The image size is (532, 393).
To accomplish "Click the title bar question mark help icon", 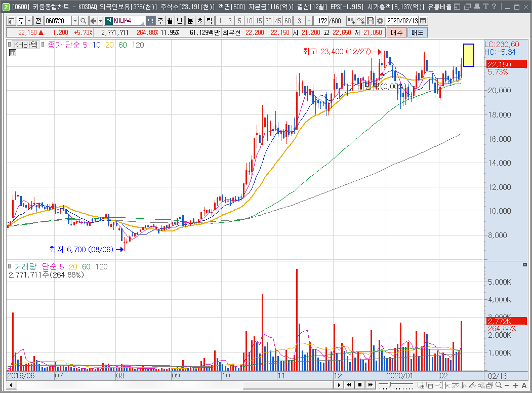I will coord(494,7).
